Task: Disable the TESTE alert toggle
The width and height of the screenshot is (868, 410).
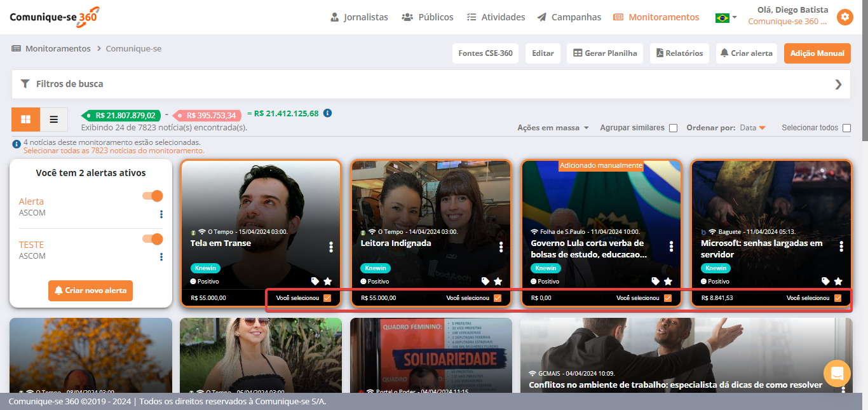Action: click(153, 239)
